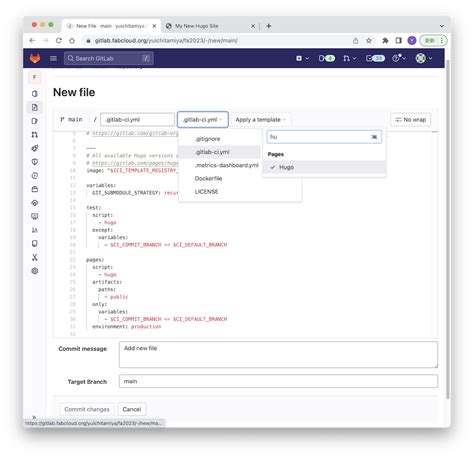Select .metrics-dashboard.yml from the list

227,165
